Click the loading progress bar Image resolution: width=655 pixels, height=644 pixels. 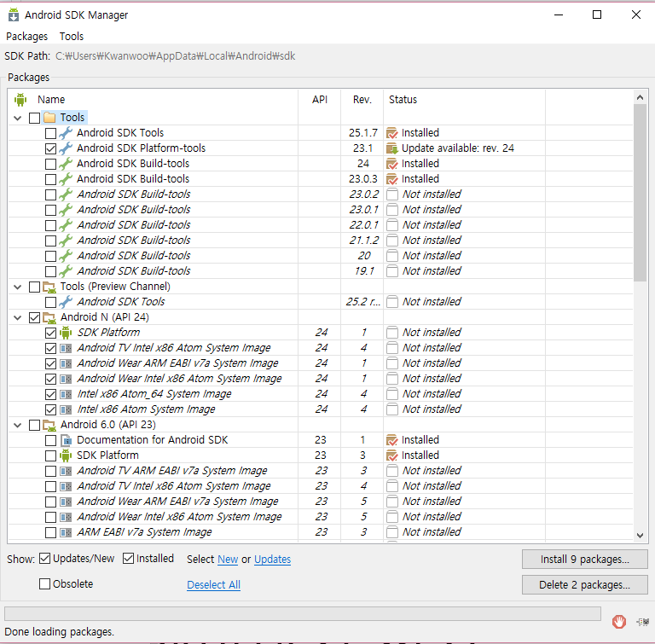303,613
